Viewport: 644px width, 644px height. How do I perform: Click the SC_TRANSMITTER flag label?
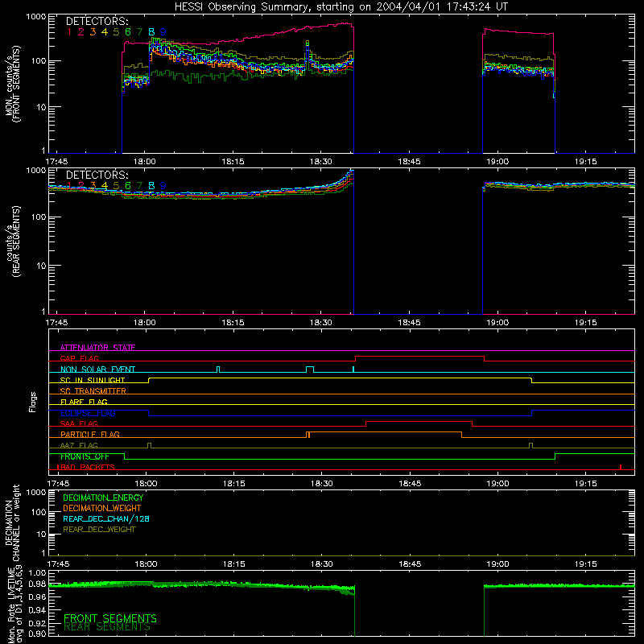click(93, 391)
